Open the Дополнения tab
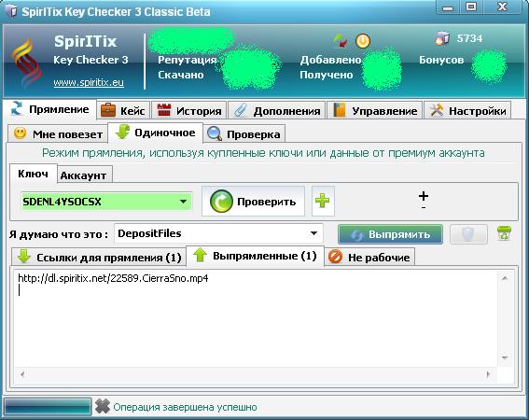This screenshot has height=420, width=529. tap(277, 110)
